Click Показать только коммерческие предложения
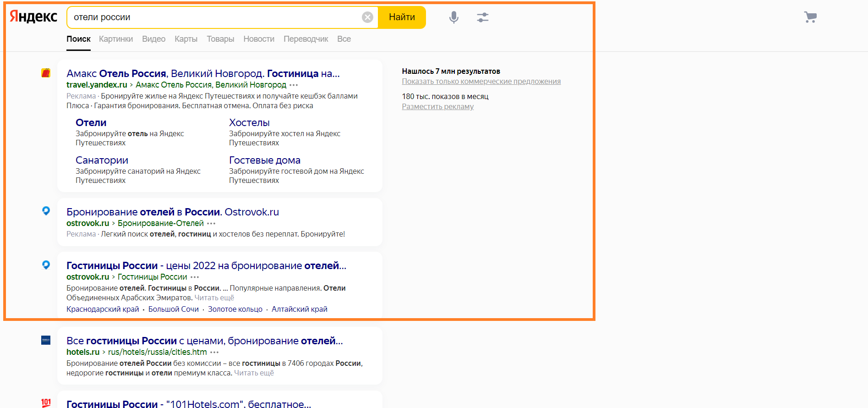Image resolution: width=868 pixels, height=408 pixels. coord(481,81)
